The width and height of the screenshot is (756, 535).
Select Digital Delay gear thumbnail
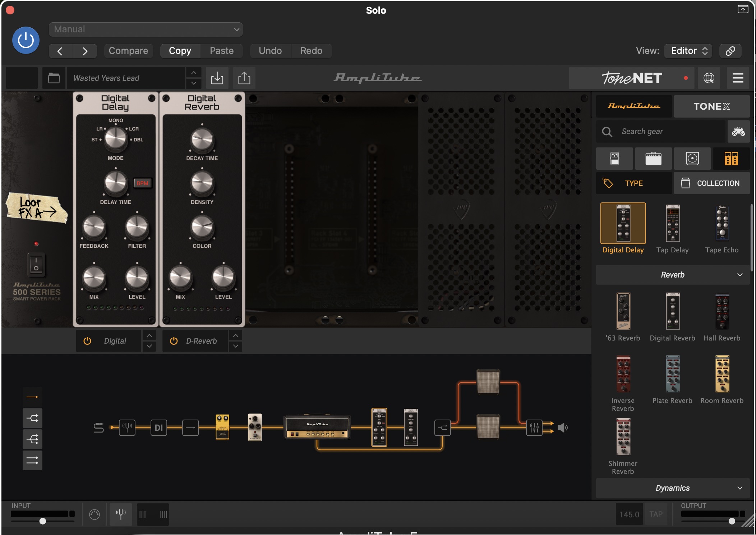click(623, 223)
